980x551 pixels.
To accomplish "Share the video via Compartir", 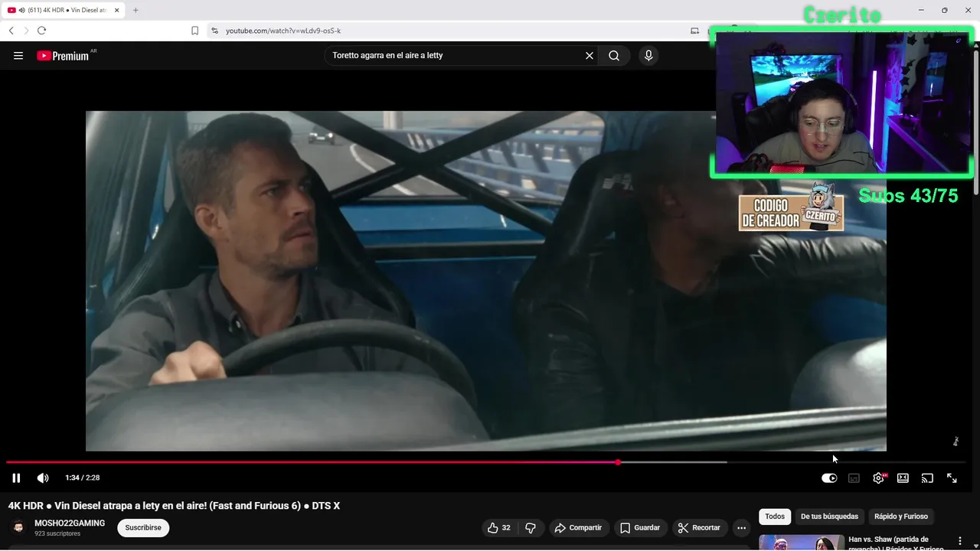I will pos(578,528).
